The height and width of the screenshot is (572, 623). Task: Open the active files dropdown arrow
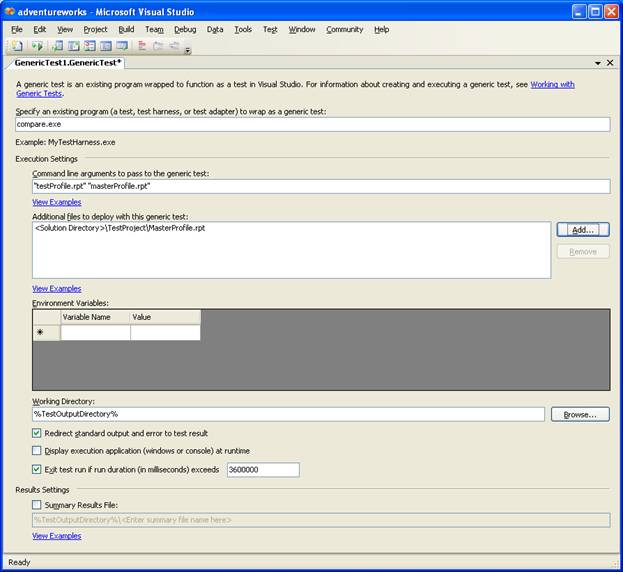point(598,63)
